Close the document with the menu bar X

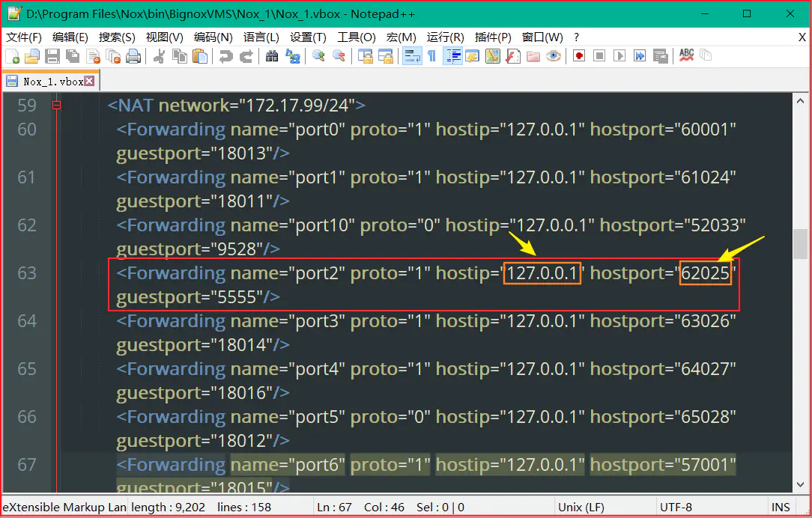tap(802, 37)
